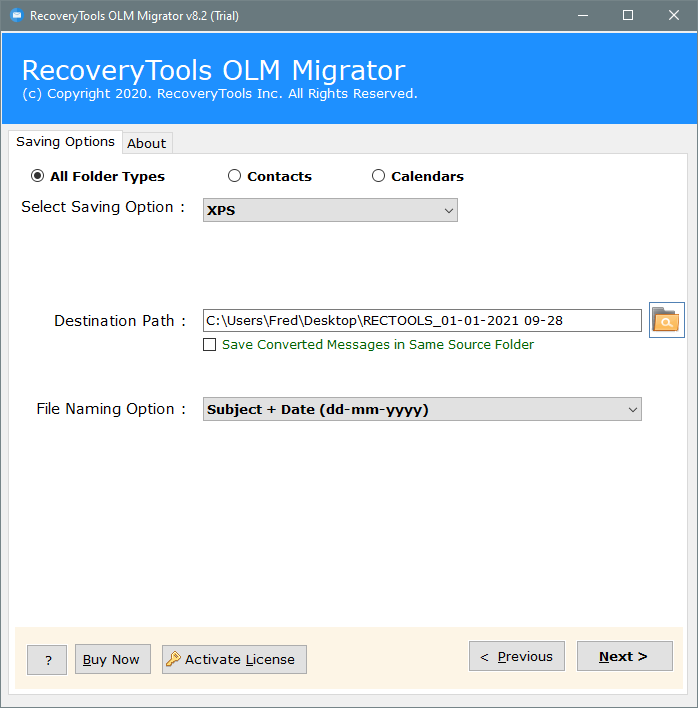Maximize the OLM Migrator window
Image resolution: width=698 pixels, height=708 pixels.
click(x=628, y=15)
